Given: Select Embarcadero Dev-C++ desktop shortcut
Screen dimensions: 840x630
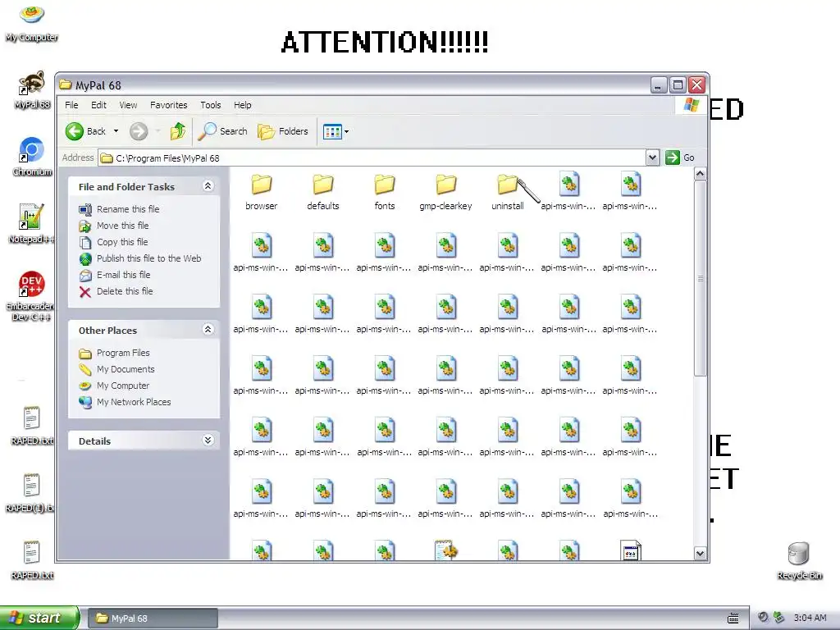Looking at the screenshot, I should 30,295.
